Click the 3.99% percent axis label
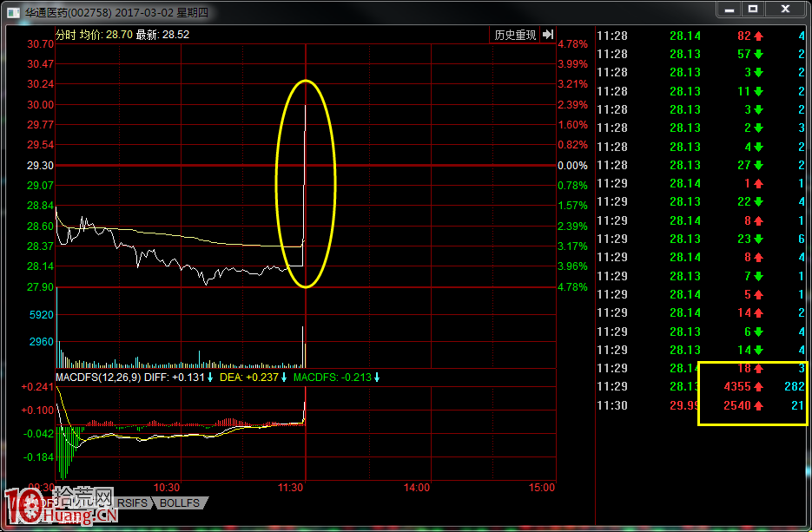 (573, 64)
